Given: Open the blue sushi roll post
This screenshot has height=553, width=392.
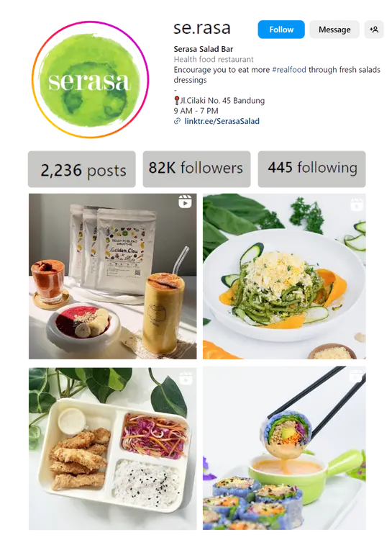Looking at the screenshot, I should 284,449.
